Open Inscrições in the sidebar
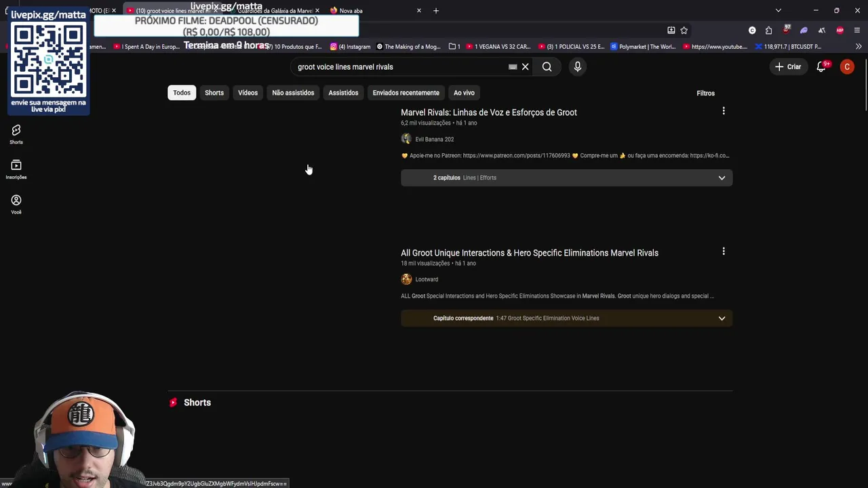Screen dimensions: 868x488 tap(16, 169)
